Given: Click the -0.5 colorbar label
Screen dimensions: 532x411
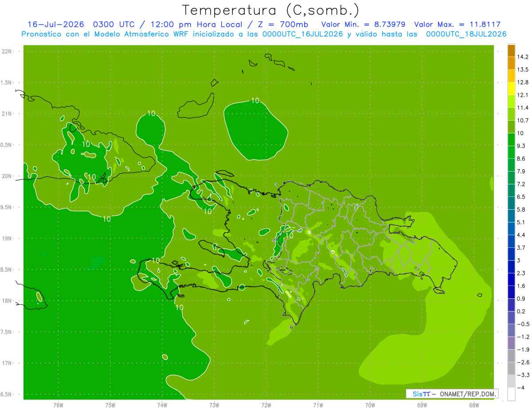Looking at the screenshot, I should click(524, 324).
